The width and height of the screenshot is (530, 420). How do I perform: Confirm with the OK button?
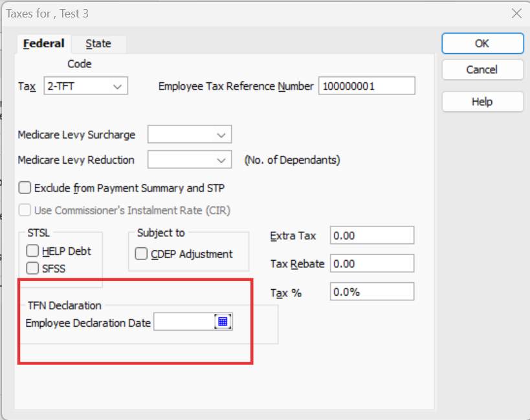pyautogui.click(x=483, y=43)
